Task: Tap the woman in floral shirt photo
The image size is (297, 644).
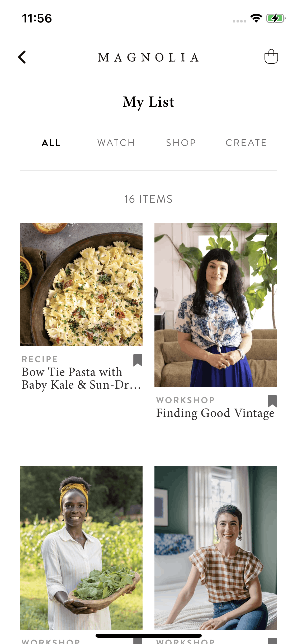Action: [216, 305]
